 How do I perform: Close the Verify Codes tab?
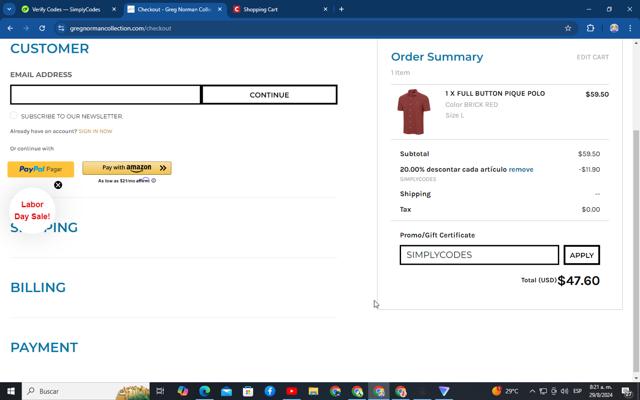(114, 9)
